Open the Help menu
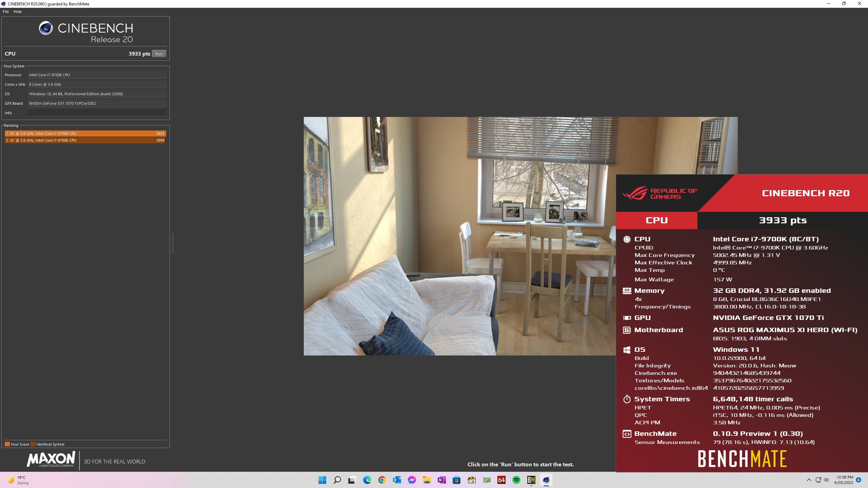The height and width of the screenshot is (488, 868). point(18,12)
